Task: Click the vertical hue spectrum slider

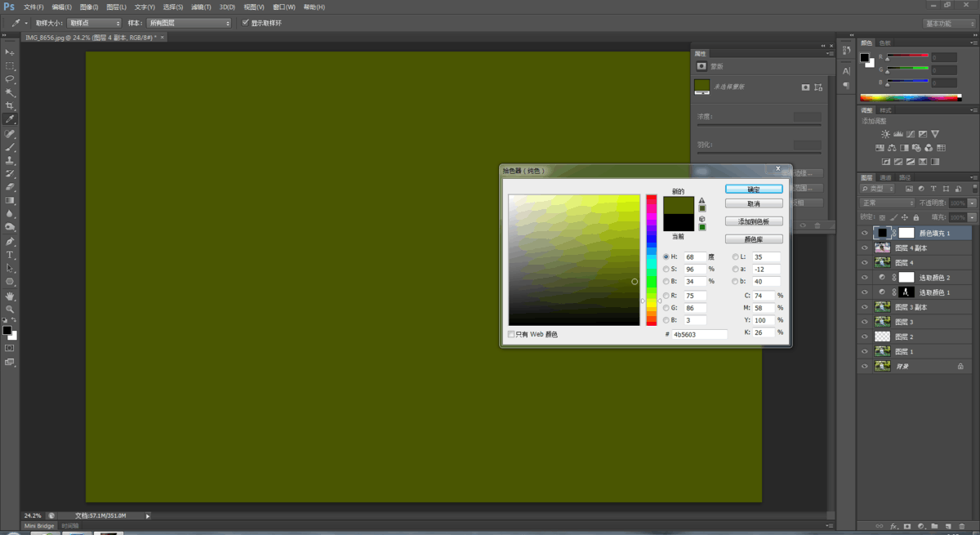Action: [651, 260]
